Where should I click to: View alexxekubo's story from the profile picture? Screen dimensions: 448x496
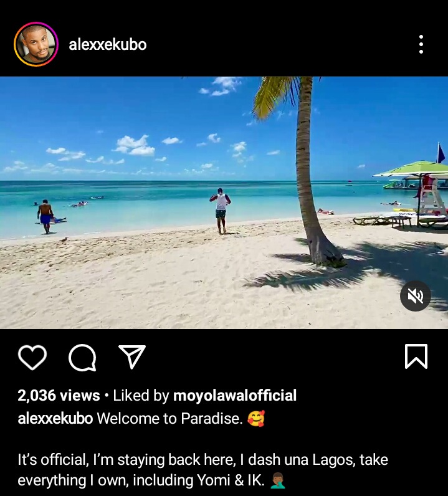[36, 44]
